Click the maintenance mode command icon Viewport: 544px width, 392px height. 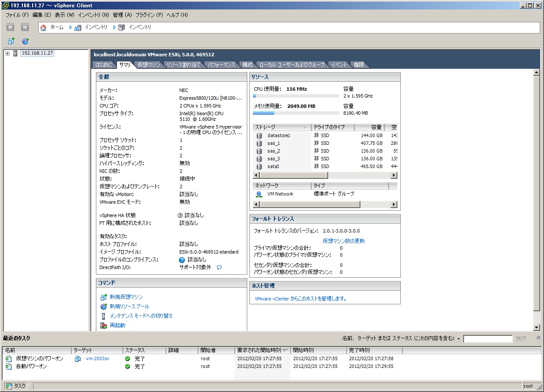click(103, 316)
